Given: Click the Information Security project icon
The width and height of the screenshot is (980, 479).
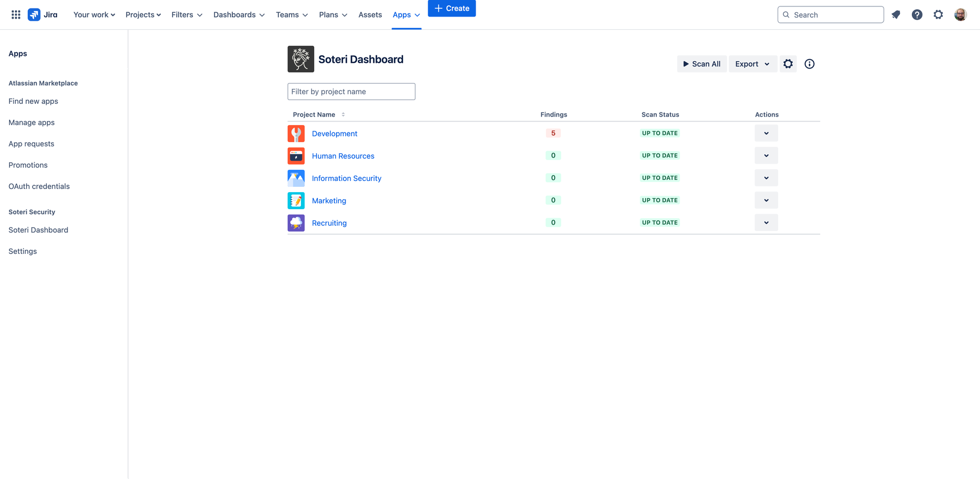Looking at the screenshot, I should point(296,178).
